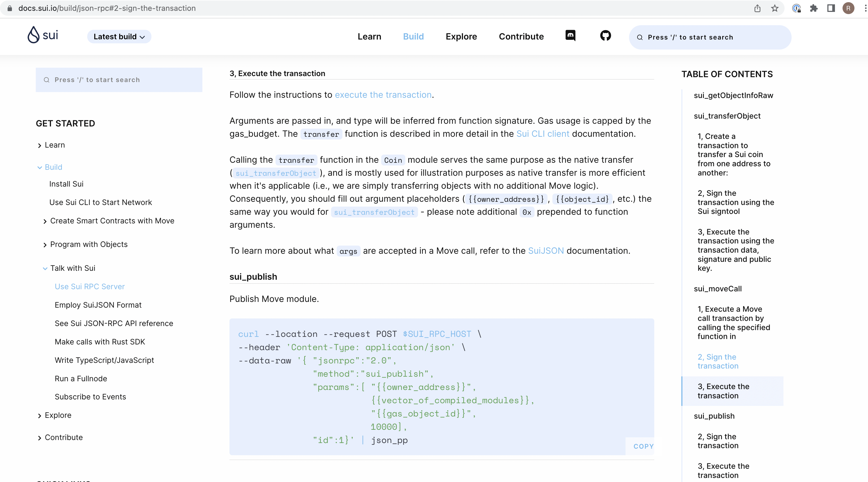
Task: Open the browser extensions puzzle icon
Action: coord(814,8)
